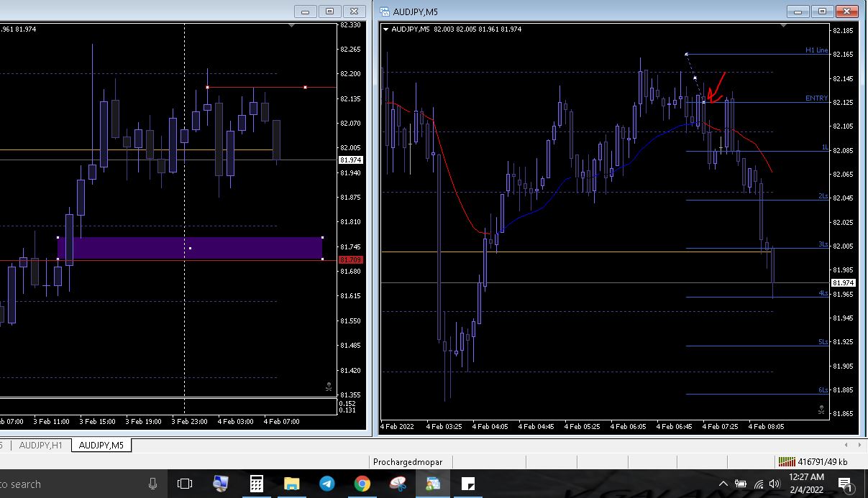Open File Explorer from the taskbar
The width and height of the screenshot is (868, 498).
(x=291, y=484)
